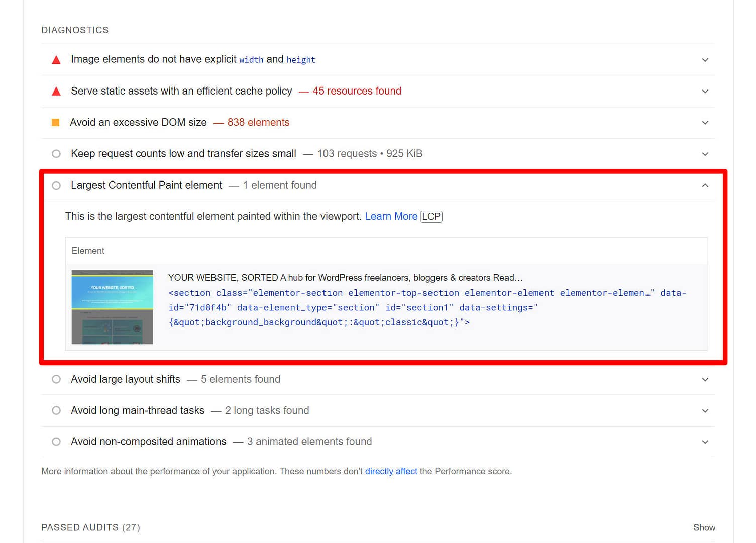Expand the Avoid non-composited animations section
This screenshot has width=756, height=543.
(705, 441)
